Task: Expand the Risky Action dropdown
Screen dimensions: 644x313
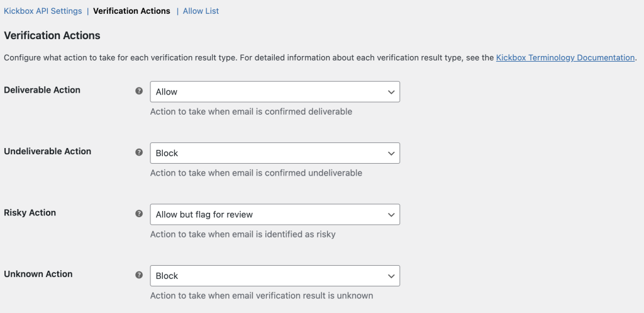Action: [x=275, y=215]
